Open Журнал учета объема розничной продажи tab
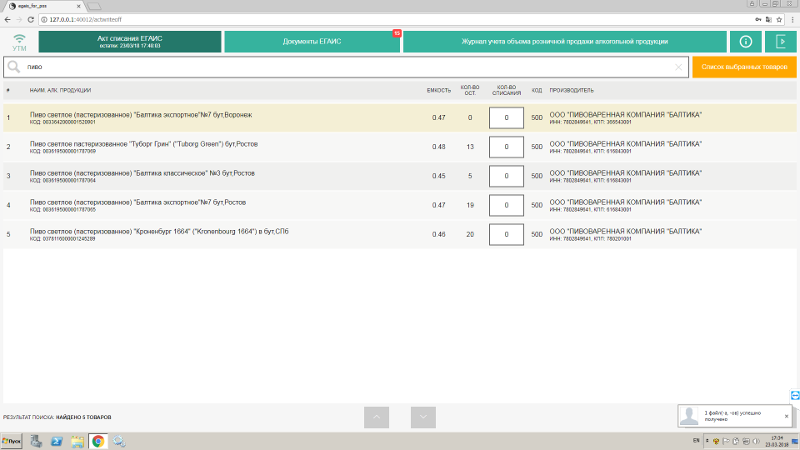This screenshot has width=800, height=450. 564,42
